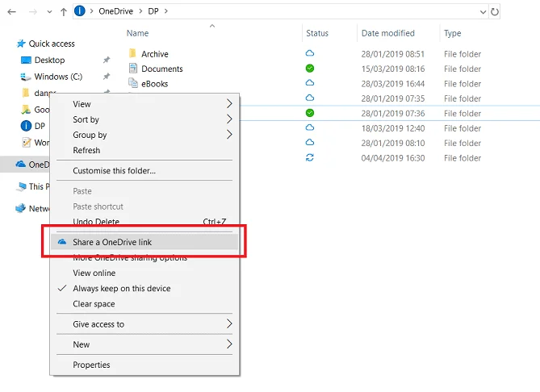Open the Archive folder icon

coord(132,53)
